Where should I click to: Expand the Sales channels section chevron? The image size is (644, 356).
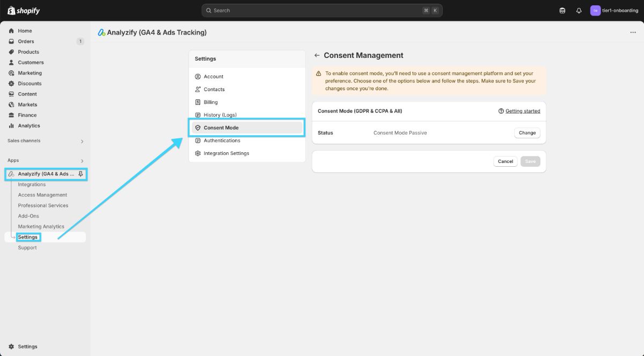(82, 142)
